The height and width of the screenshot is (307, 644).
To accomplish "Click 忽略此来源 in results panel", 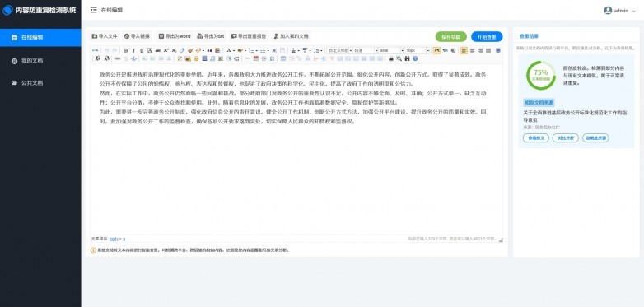I will [595, 138].
